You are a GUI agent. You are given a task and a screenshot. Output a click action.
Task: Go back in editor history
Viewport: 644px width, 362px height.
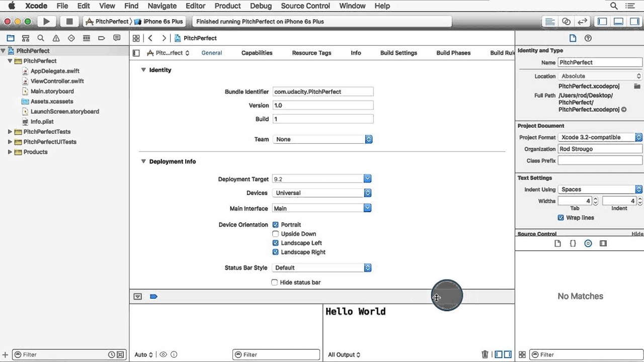point(150,38)
